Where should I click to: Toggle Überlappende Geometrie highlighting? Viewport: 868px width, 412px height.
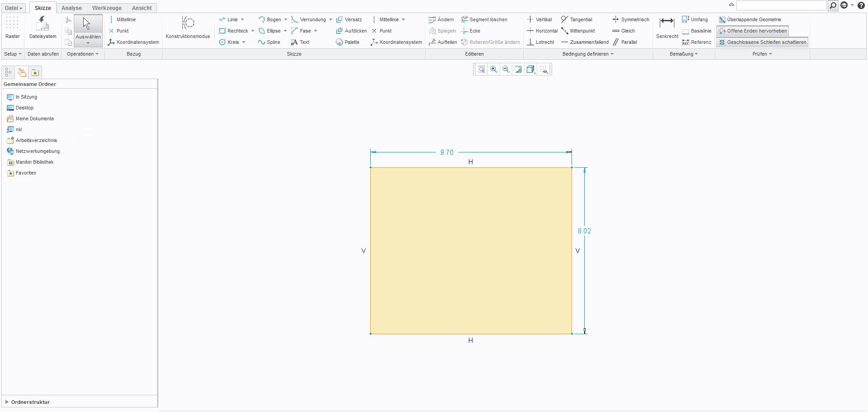click(x=750, y=19)
